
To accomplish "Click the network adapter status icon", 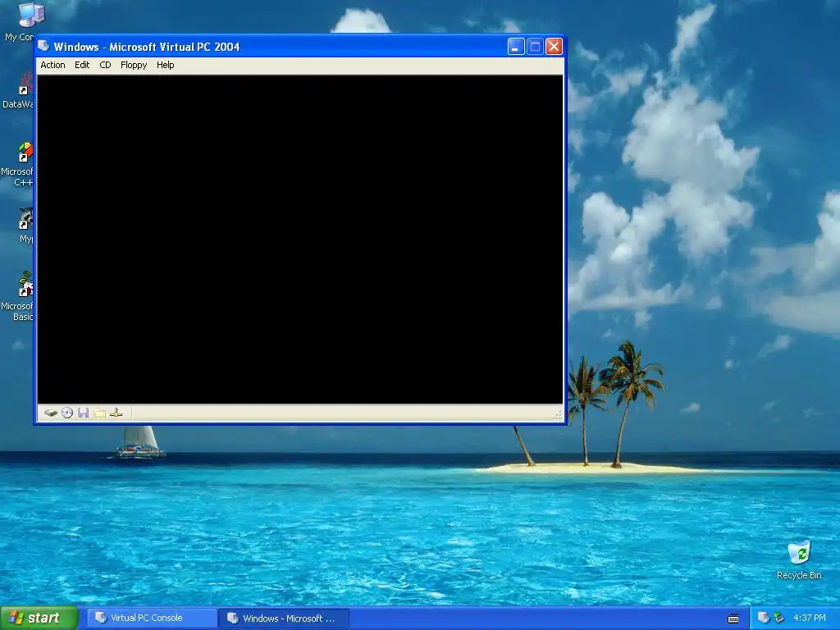I will pyautogui.click(x=116, y=413).
